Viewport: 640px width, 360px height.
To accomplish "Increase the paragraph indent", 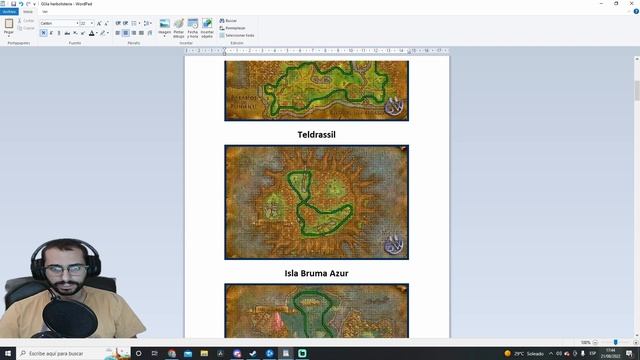I will [x=126, y=23].
